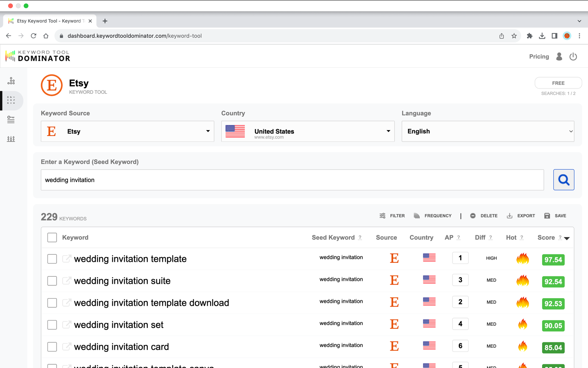Click SAVE in the keyword toolbar
Image resolution: width=588 pixels, height=368 pixels.
tap(555, 216)
